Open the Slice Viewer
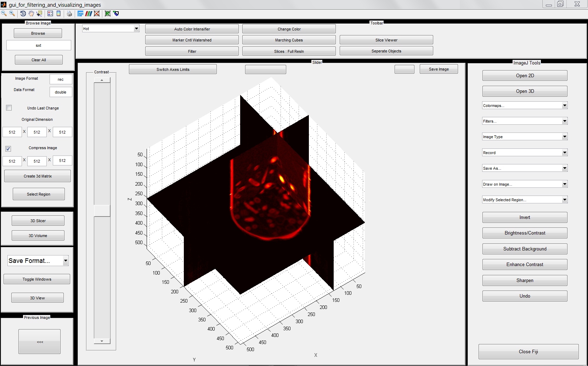The width and height of the screenshot is (588, 366). [386, 40]
